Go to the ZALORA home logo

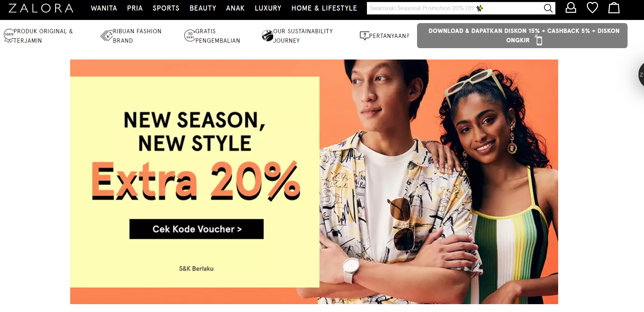point(41,8)
